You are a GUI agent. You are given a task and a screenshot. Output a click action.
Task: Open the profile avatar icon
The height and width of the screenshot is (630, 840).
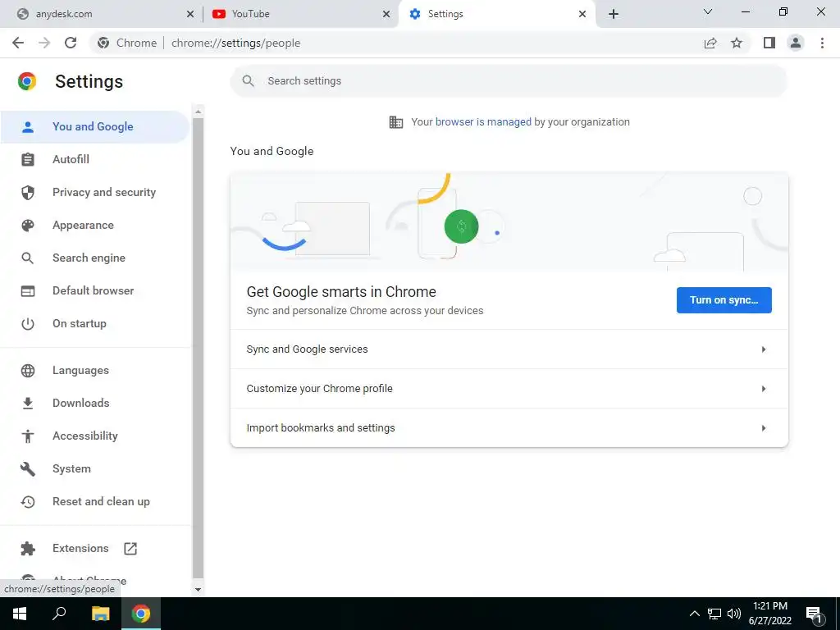(x=796, y=43)
